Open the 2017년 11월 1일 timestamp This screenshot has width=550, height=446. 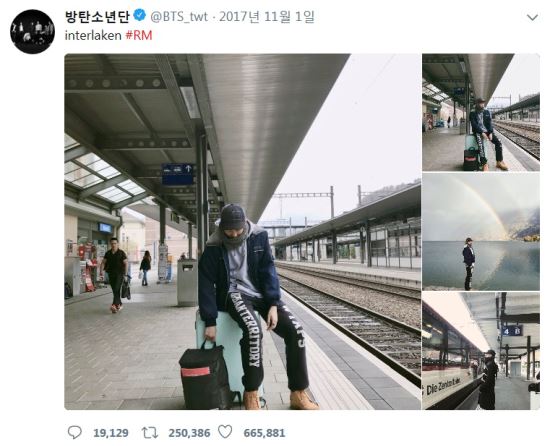tap(267, 16)
